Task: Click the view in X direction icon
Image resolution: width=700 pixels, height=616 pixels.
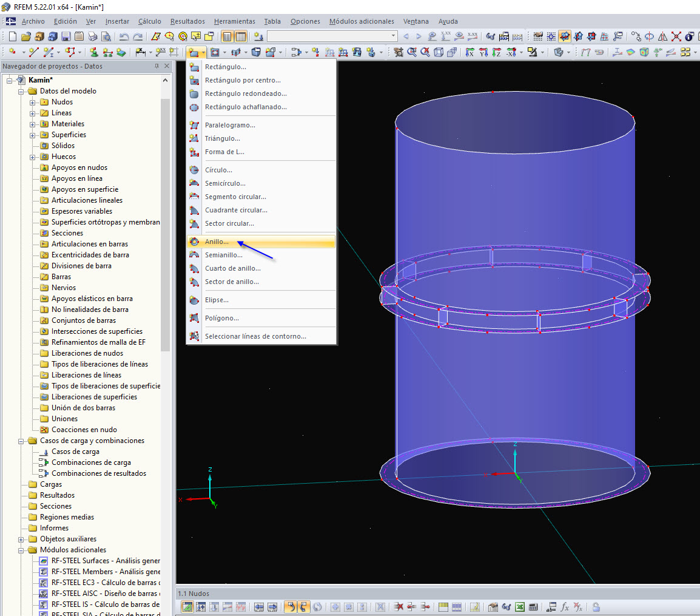Action: coord(469,52)
